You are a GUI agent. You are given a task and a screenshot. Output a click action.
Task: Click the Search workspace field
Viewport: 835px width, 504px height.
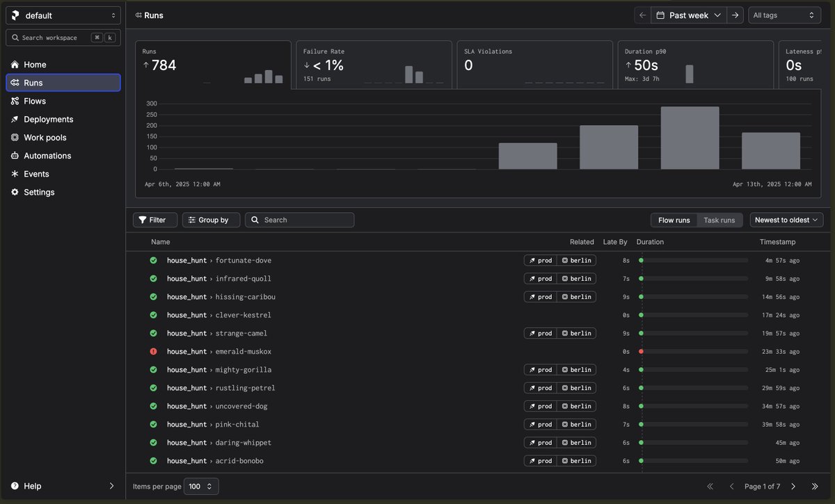63,38
